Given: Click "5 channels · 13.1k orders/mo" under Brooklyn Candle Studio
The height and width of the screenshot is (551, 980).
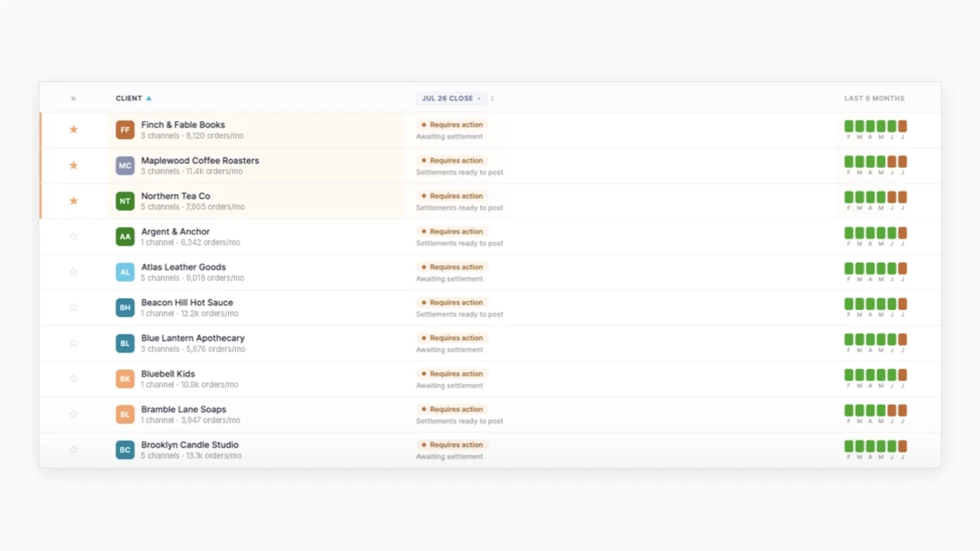Looking at the screenshot, I should (x=191, y=455).
